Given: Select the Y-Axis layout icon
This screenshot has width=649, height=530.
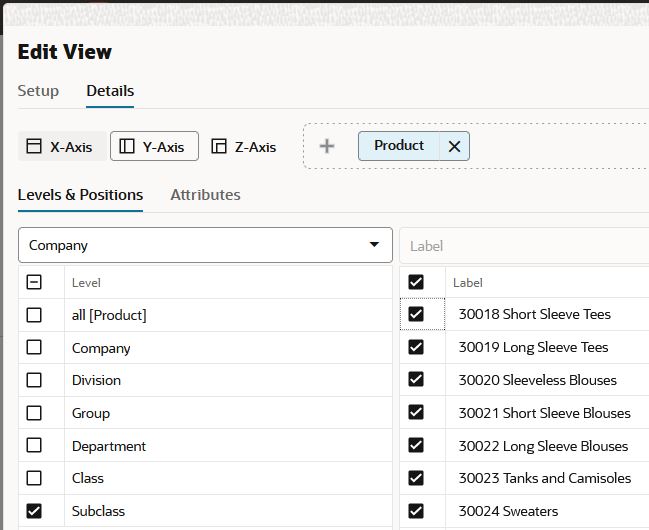Looking at the screenshot, I should (x=127, y=146).
